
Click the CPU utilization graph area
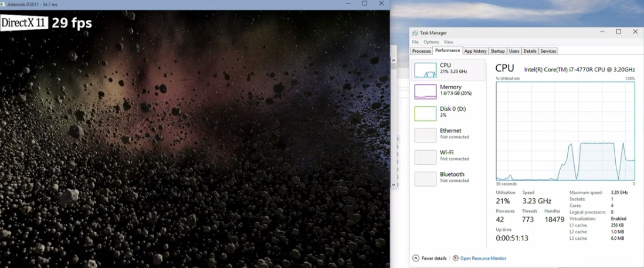coord(565,131)
